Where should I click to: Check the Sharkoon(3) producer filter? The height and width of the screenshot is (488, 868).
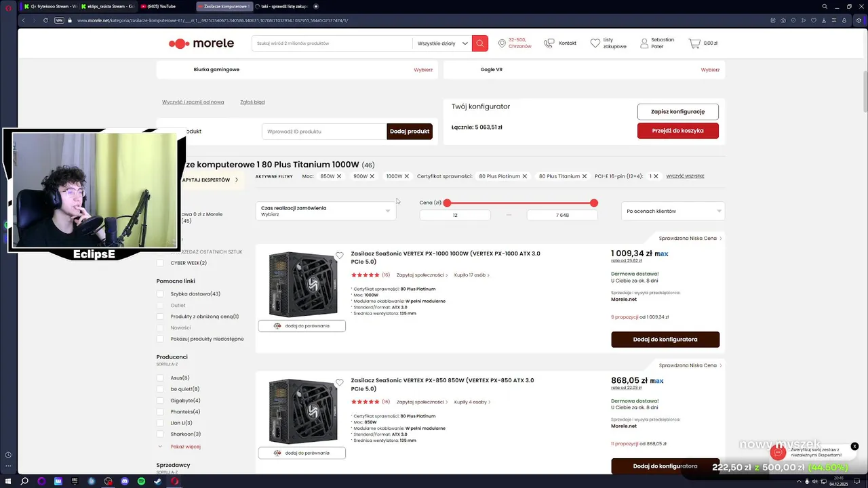pos(160,434)
